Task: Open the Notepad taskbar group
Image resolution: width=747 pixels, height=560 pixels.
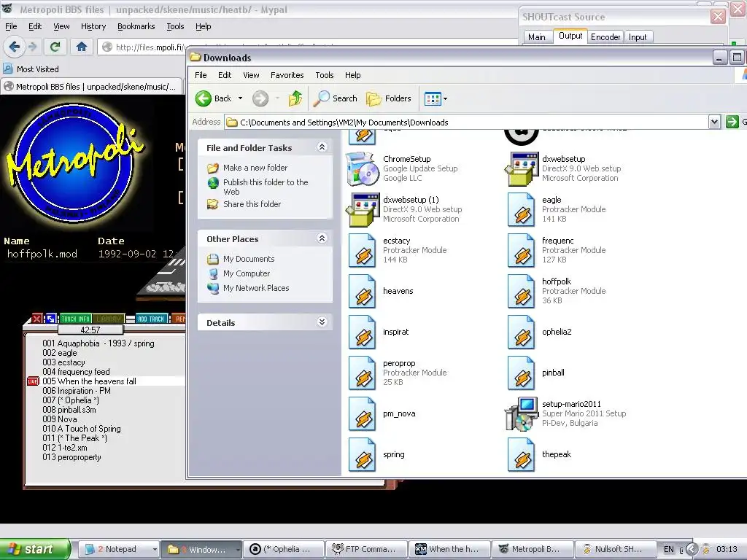Action: (x=119, y=549)
